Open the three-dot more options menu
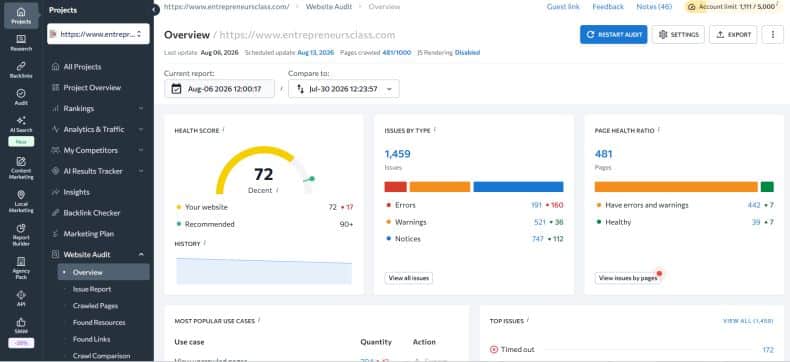Screen dimensions: 790x362 tap(772, 35)
